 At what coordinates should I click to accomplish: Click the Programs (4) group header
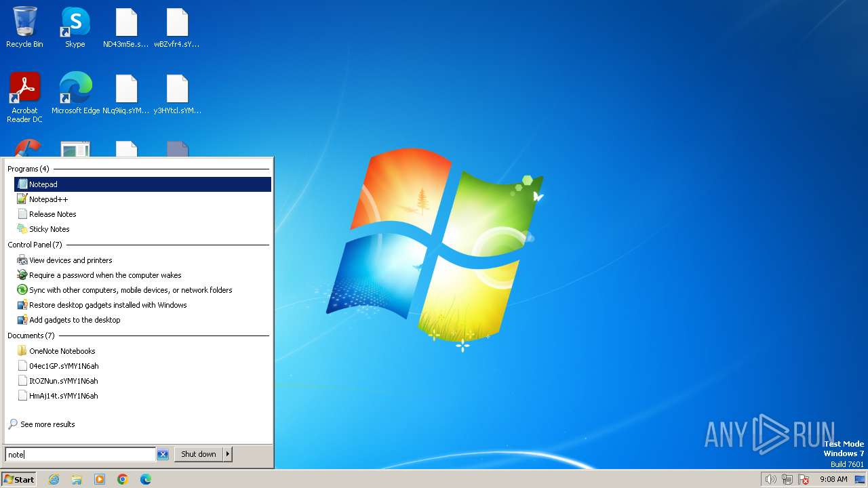coord(28,169)
